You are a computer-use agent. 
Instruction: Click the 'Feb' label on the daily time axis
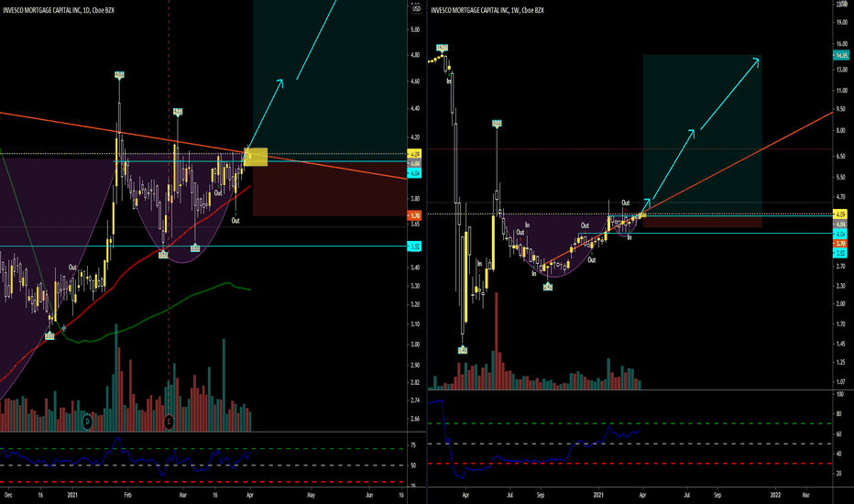point(127,495)
